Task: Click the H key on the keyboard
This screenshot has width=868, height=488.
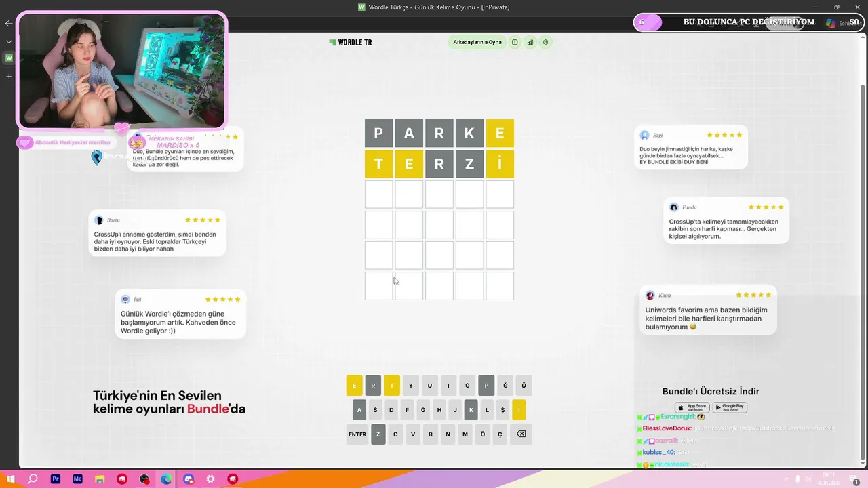Action: coord(439,410)
